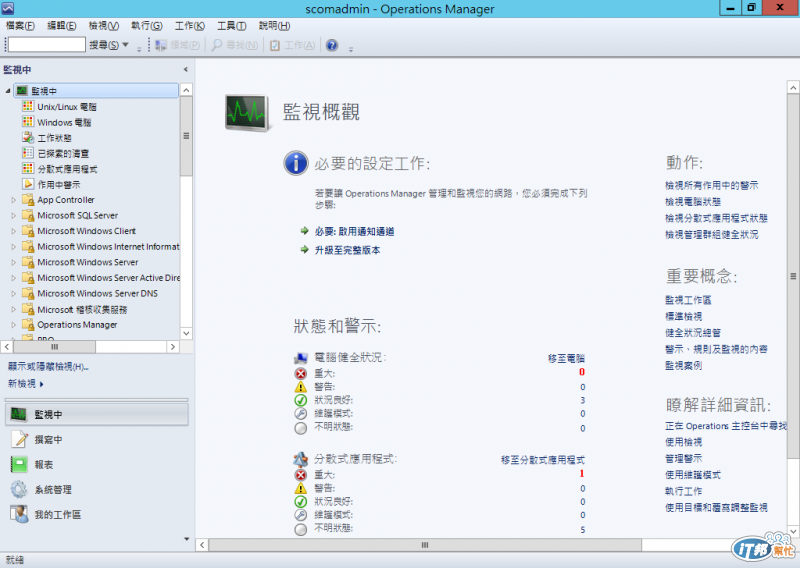Expand the Microsoft Windows Client node
Image resolution: width=800 pixels, height=568 pixels.
point(14,231)
